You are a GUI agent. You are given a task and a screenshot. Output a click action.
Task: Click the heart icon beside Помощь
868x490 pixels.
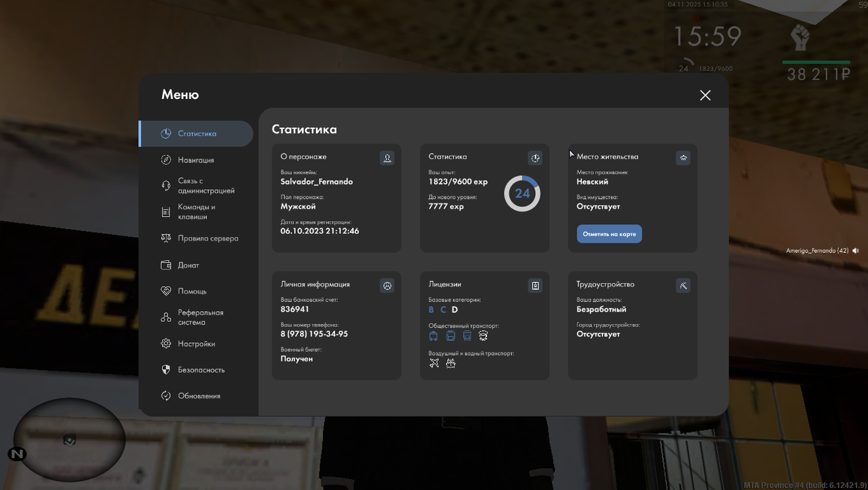pyautogui.click(x=166, y=291)
